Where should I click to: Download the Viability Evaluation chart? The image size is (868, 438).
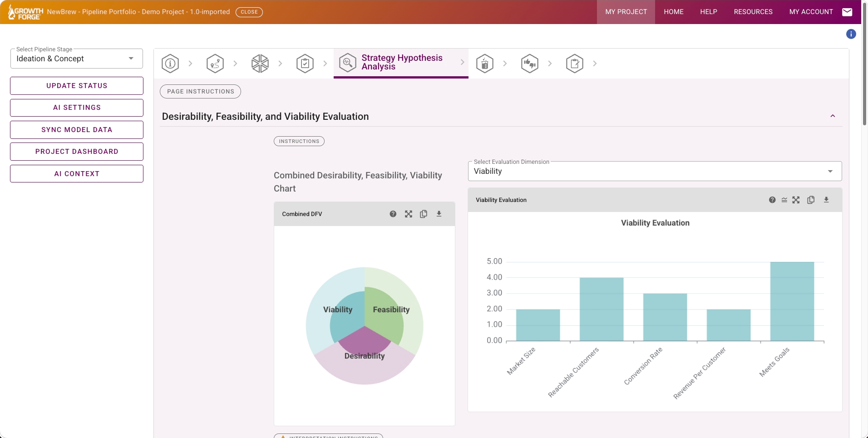tap(826, 200)
